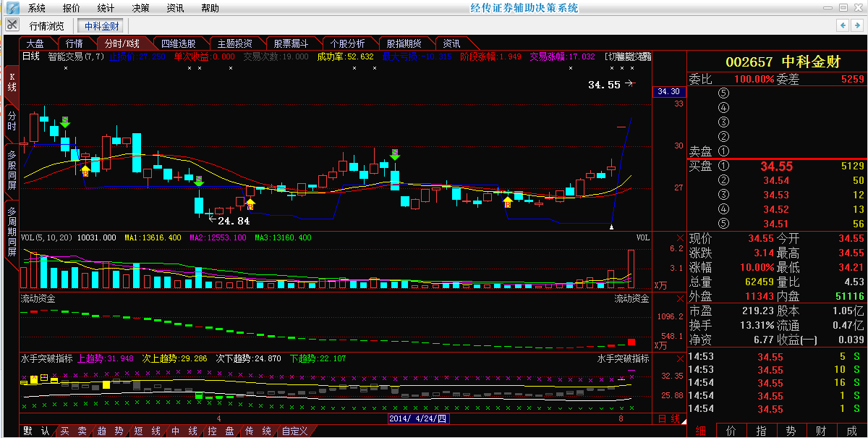
Task: Click the 2014/4/24 date marker on timeline
Action: 418,419
